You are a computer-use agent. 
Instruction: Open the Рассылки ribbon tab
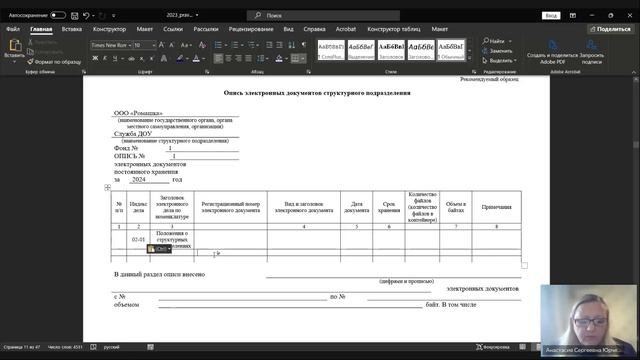(x=206, y=29)
